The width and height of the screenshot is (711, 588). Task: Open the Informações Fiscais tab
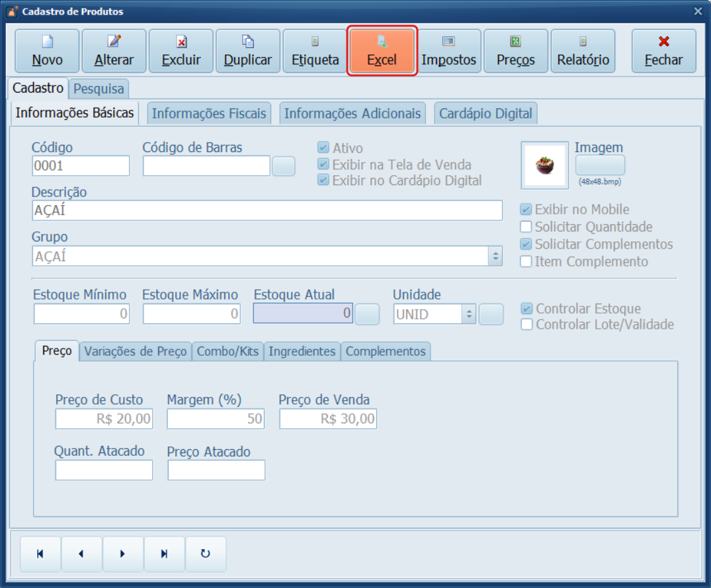209,114
